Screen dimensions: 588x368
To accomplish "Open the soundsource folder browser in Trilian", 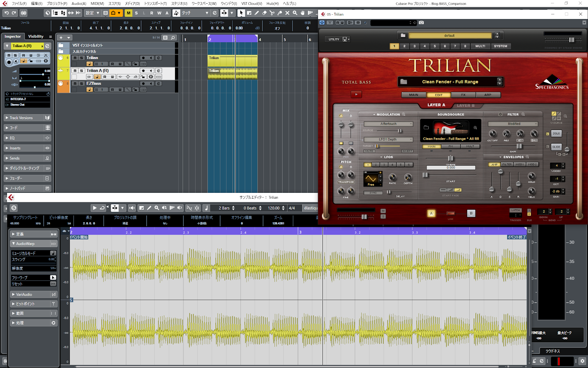I will tap(427, 127).
